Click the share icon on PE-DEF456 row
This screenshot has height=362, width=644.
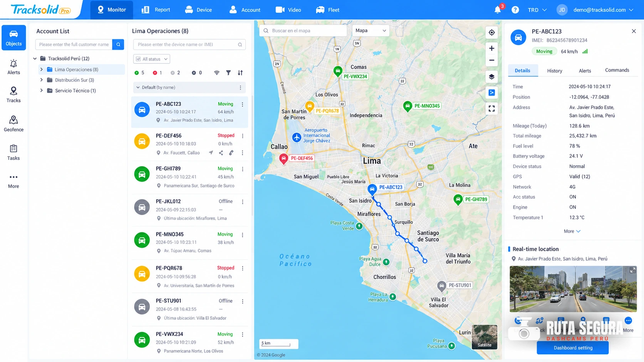(x=221, y=153)
